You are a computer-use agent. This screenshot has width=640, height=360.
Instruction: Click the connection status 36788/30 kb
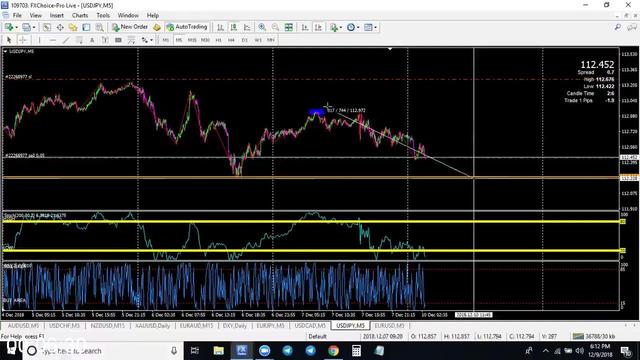[594, 336]
